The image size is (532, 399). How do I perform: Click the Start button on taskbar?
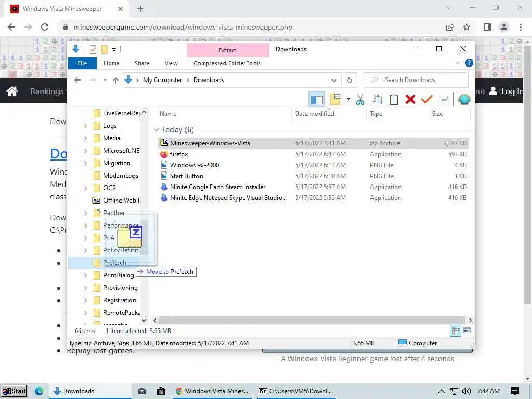[x=14, y=391]
